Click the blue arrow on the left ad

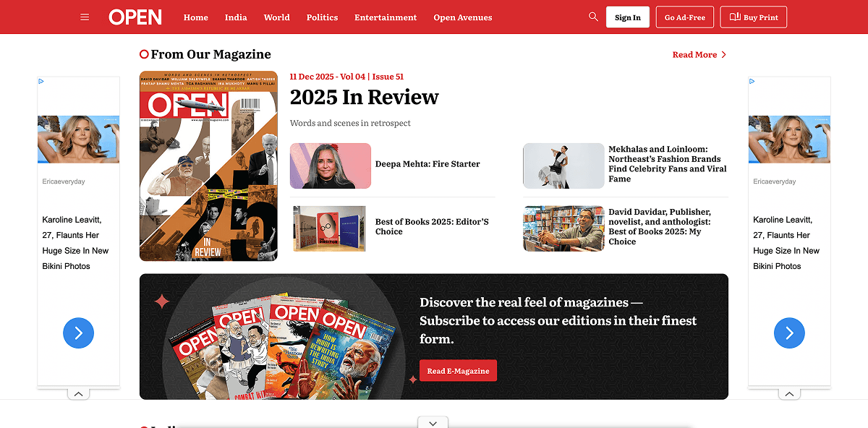(78, 333)
